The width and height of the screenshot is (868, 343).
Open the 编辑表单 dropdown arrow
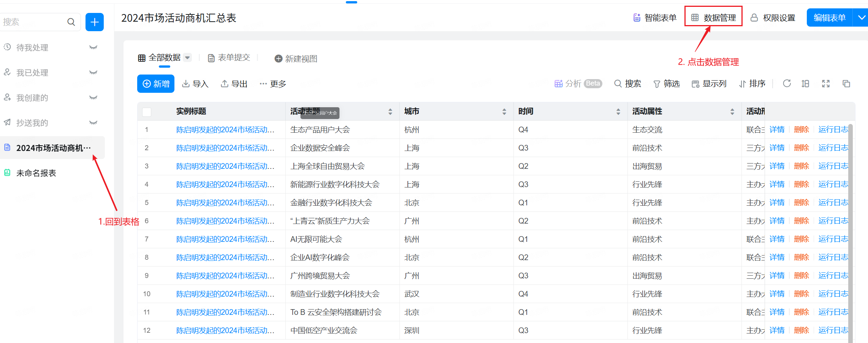click(862, 17)
